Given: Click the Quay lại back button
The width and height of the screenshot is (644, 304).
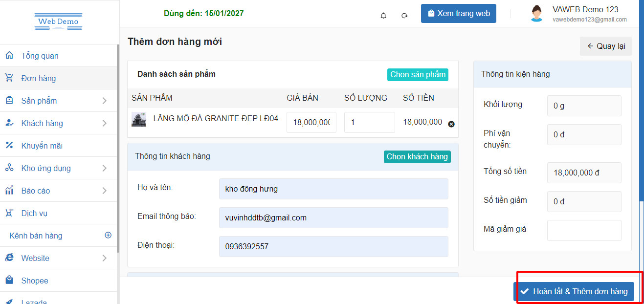Looking at the screenshot, I should pyautogui.click(x=606, y=46).
